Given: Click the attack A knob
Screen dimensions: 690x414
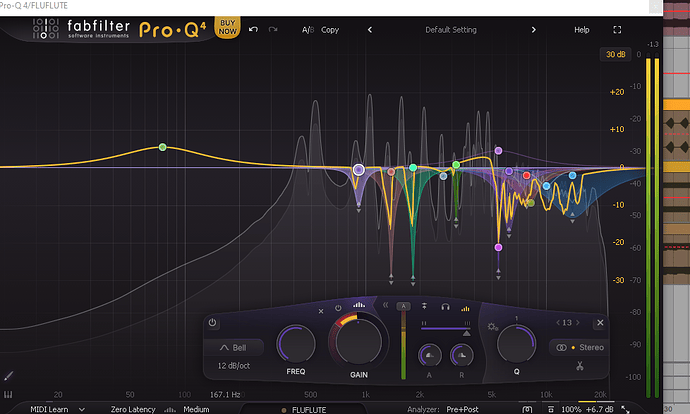Looking at the screenshot, I should [429, 355].
